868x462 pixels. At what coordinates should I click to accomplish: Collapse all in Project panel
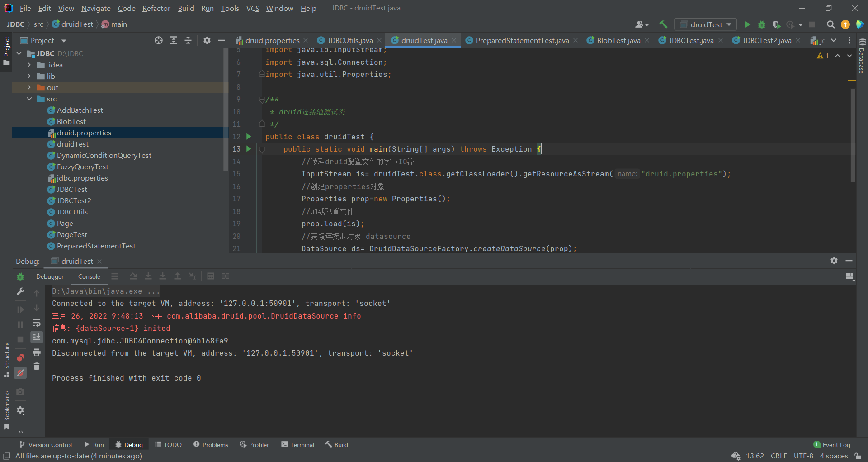point(188,40)
